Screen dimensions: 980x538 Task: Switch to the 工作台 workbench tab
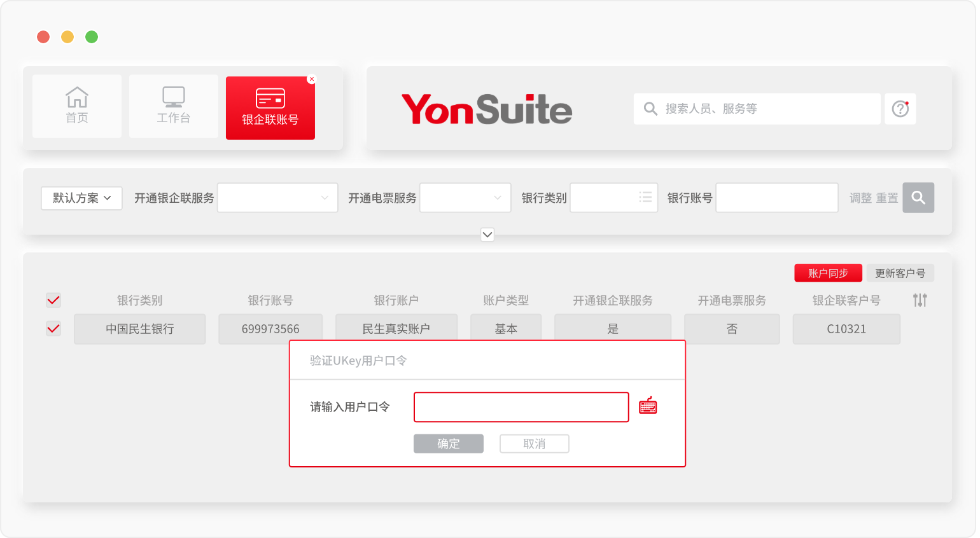174,106
